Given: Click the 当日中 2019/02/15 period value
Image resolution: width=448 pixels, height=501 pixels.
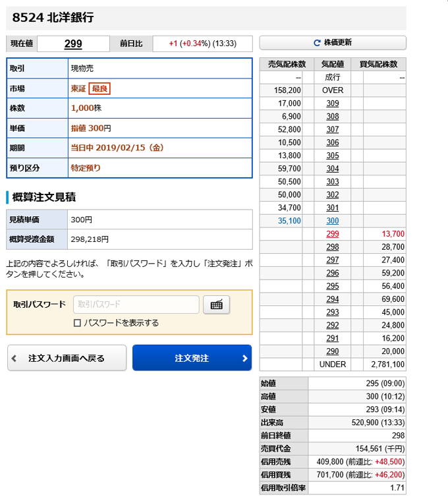Looking at the screenshot, I should coord(117,148).
